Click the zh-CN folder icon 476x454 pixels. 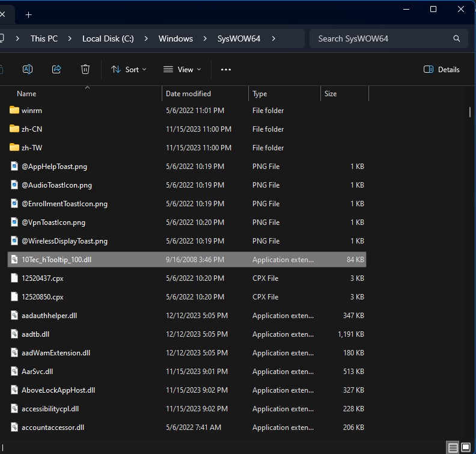[14, 129]
